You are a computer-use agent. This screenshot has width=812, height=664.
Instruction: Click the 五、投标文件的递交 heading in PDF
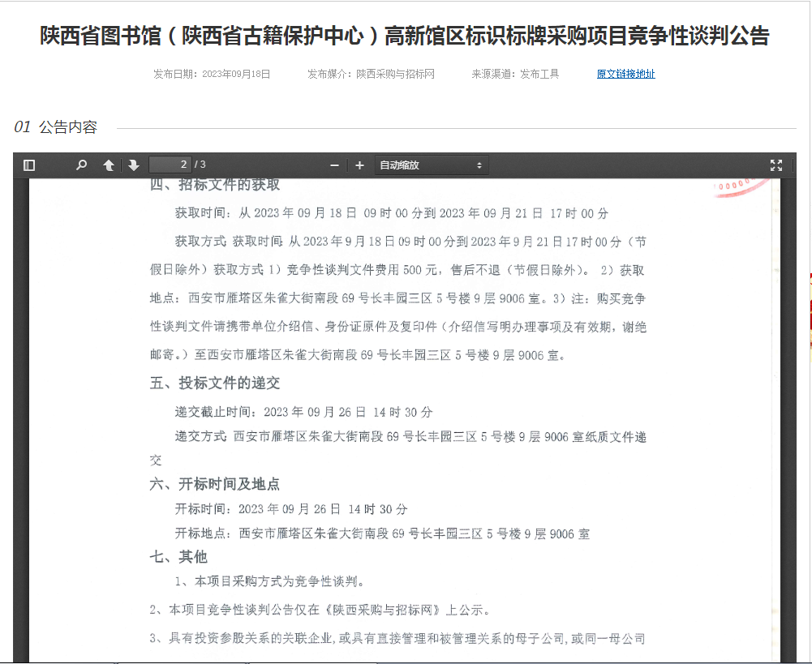click(x=215, y=383)
